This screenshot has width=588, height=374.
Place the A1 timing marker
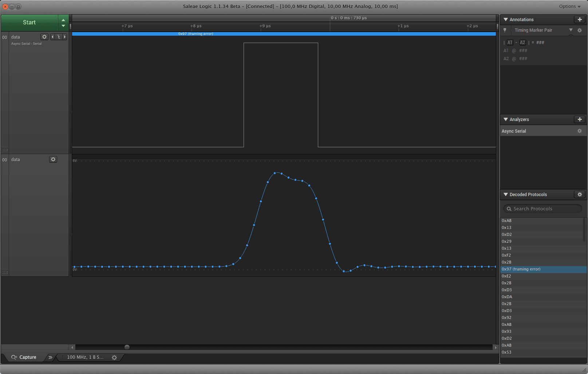tap(510, 43)
